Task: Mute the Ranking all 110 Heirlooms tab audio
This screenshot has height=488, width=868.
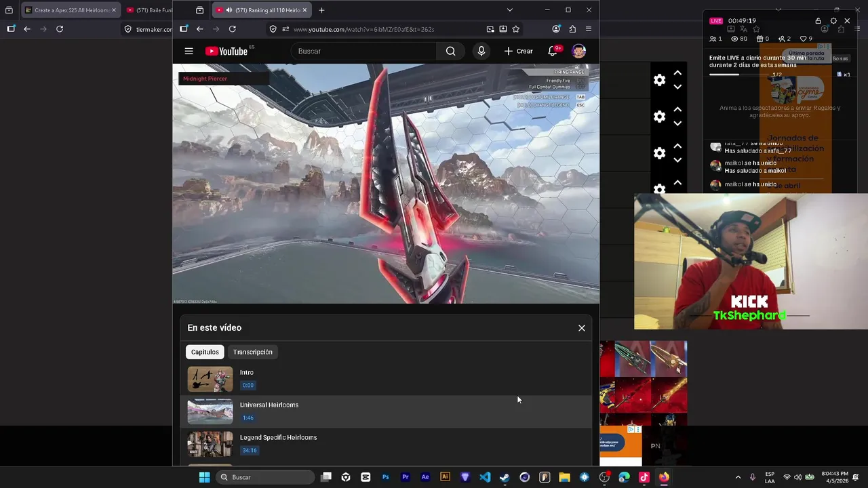Action: point(228,10)
